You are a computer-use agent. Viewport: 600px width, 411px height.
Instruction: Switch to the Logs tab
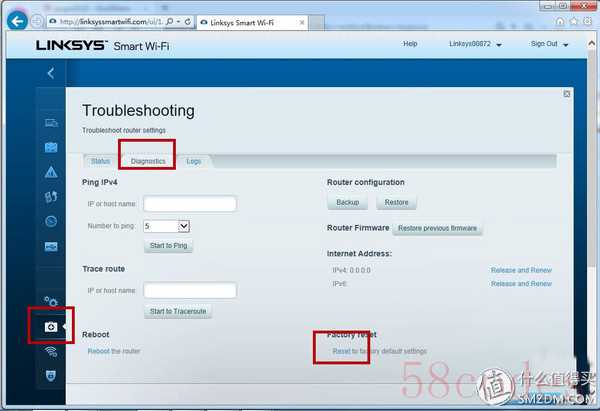coord(193,161)
